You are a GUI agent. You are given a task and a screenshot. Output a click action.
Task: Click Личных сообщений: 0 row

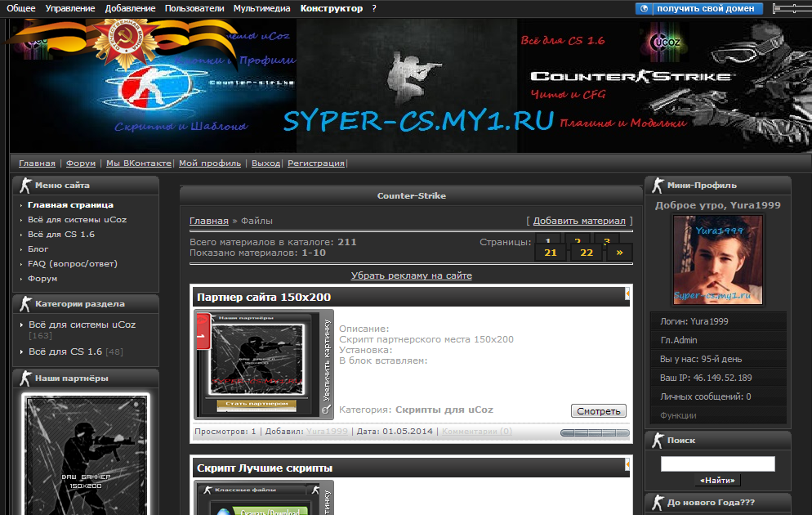(x=718, y=396)
